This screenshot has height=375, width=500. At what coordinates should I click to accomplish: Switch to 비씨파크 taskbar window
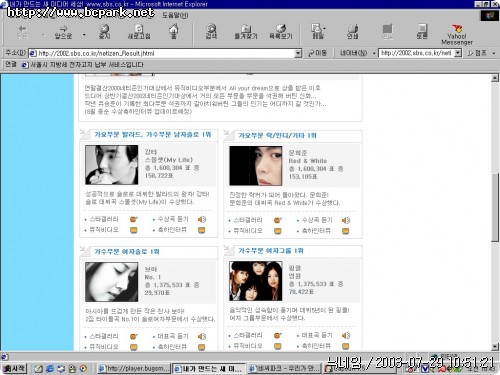284,369
